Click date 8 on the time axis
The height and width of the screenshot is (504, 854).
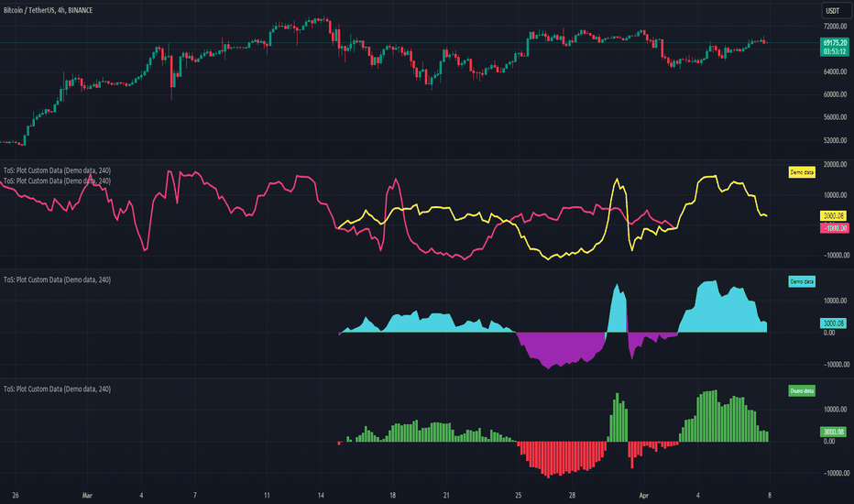point(770,495)
